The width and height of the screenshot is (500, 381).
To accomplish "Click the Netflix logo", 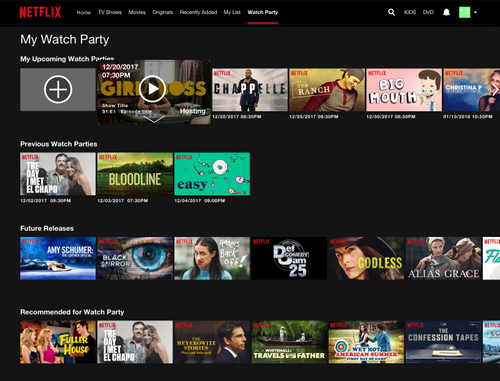I will 40,12.
